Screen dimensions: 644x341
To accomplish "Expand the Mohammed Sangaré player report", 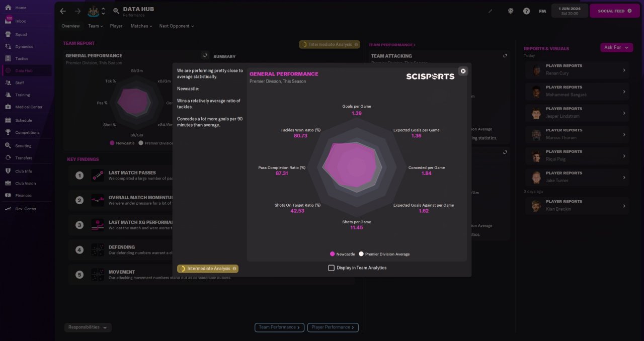I will pos(624,92).
